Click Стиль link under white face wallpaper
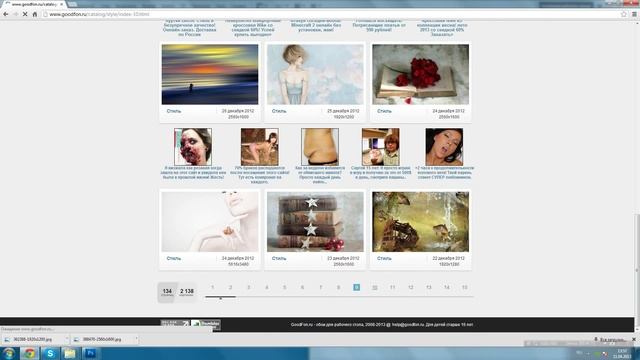The width and height of the screenshot is (640, 360). [174, 258]
